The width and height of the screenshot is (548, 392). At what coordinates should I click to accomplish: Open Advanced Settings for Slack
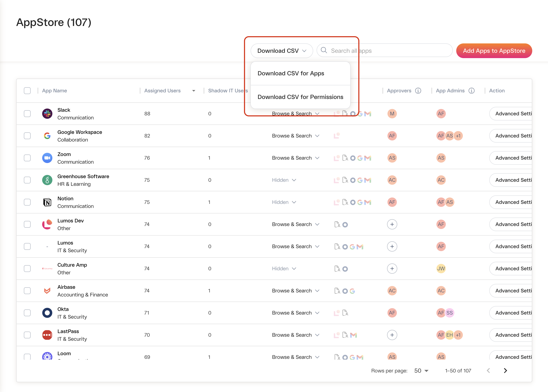tap(511, 114)
